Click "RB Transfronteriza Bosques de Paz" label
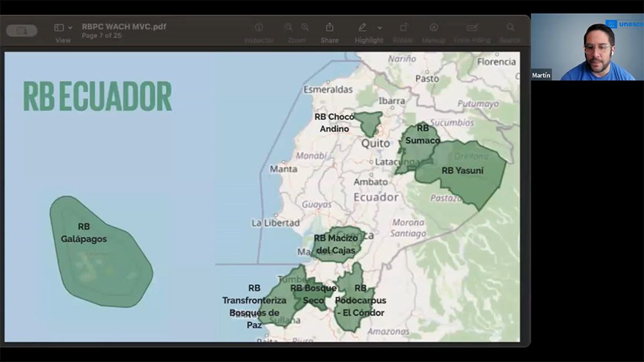The image size is (644, 362). point(254,307)
